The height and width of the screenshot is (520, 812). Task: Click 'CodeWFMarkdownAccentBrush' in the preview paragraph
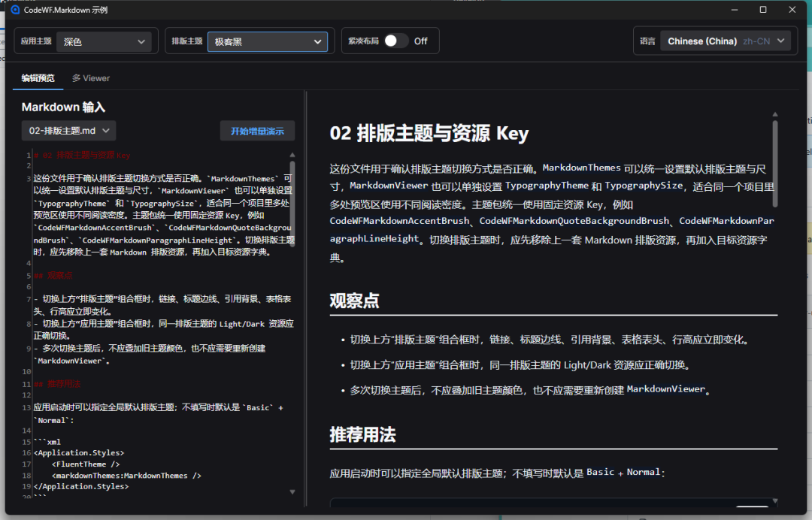(399, 221)
